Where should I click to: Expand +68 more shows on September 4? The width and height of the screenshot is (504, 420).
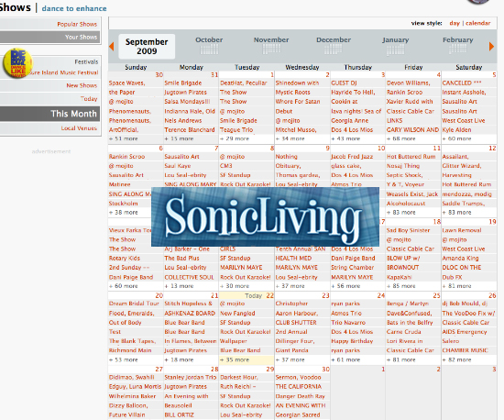point(401,138)
